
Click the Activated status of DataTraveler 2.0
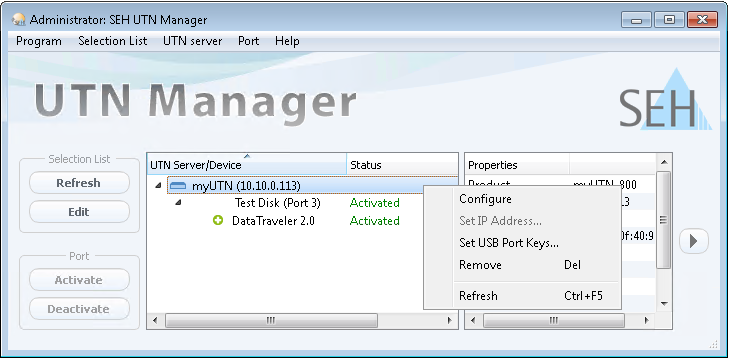tap(374, 221)
